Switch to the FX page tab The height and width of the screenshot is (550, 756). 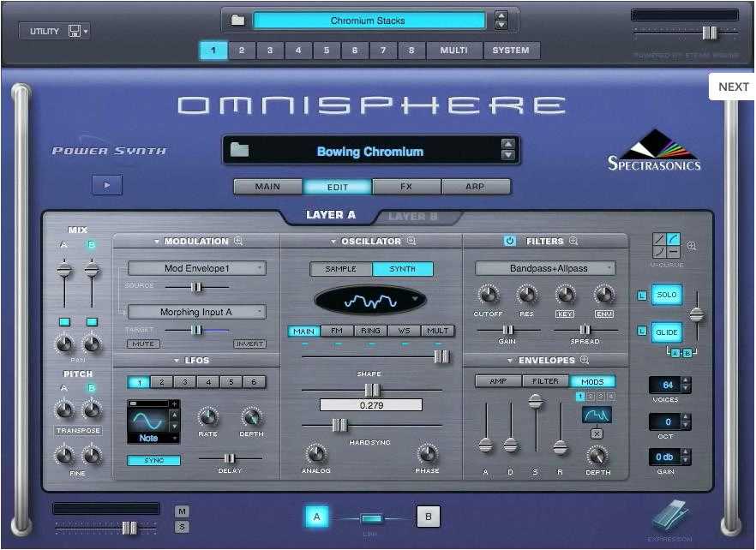(406, 186)
